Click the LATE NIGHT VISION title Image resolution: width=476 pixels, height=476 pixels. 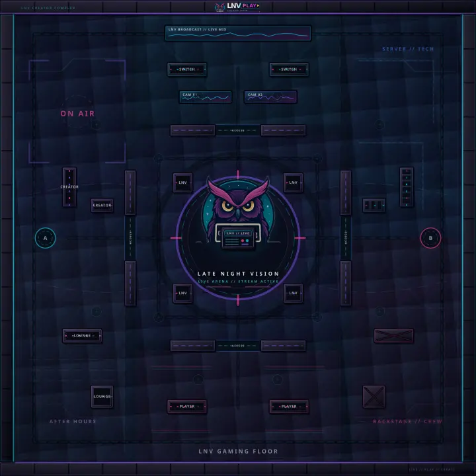238,274
